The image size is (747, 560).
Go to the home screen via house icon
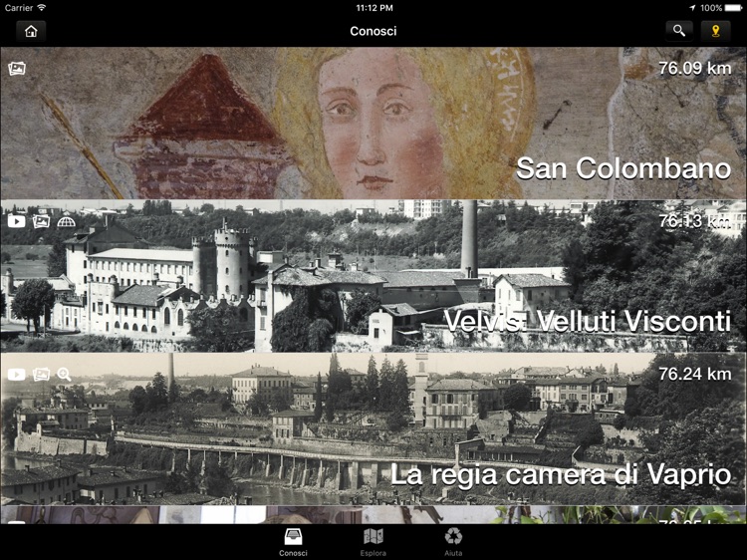(31, 32)
